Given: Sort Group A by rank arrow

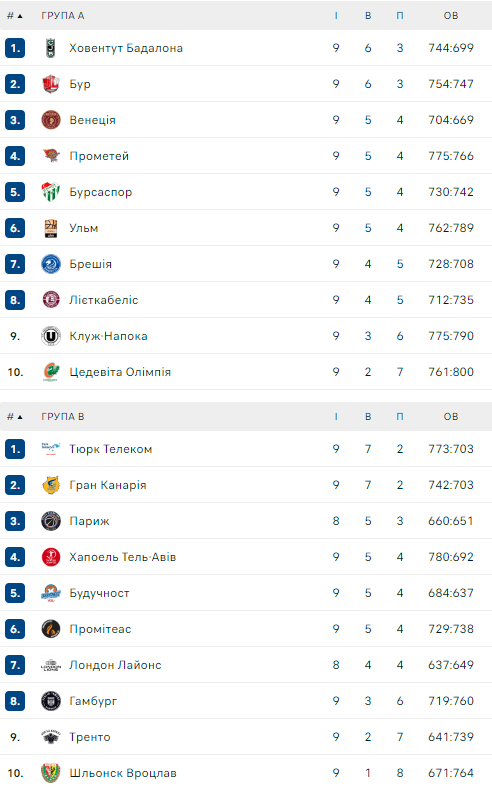Looking at the screenshot, I should [x=20, y=16].
